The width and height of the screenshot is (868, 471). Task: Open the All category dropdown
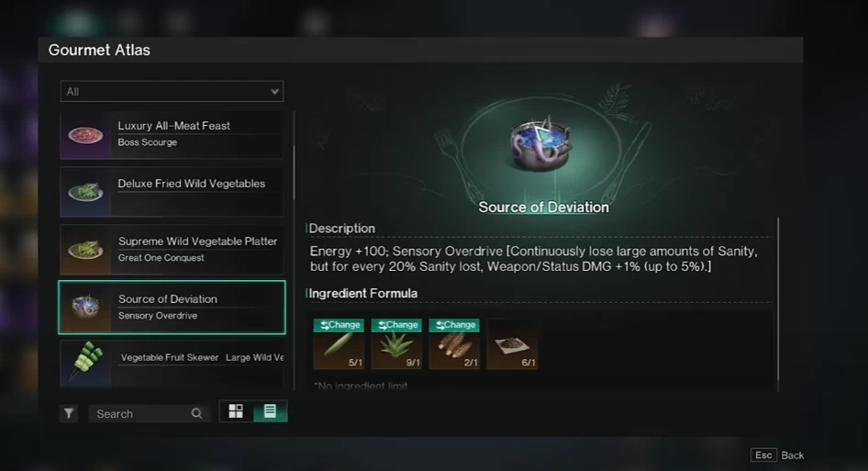click(172, 92)
